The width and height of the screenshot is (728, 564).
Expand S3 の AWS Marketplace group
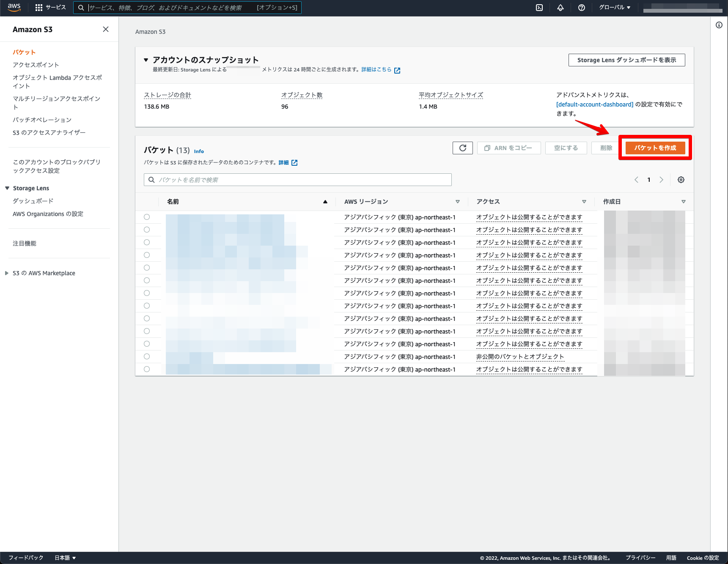click(7, 273)
